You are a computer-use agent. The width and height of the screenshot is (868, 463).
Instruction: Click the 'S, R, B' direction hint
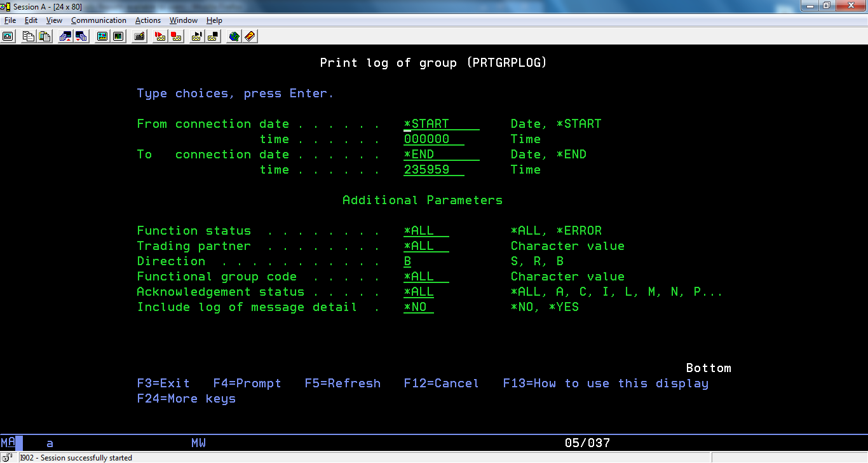[537, 261]
